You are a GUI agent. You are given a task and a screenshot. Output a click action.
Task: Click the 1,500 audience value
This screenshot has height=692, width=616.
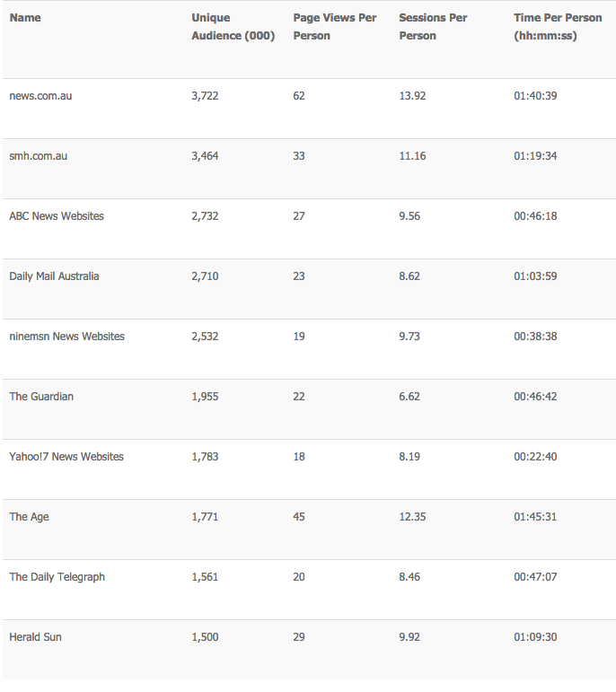click(x=205, y=637)
